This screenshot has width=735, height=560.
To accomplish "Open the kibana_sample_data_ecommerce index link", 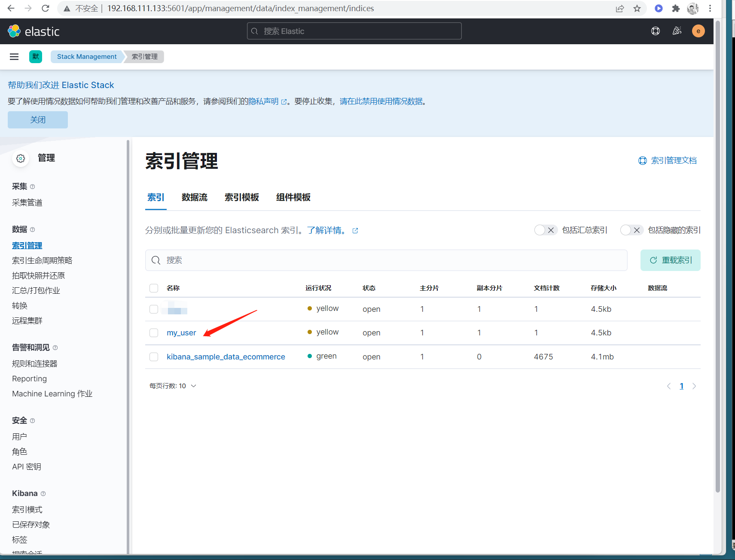I will pyautogui.click(x=226, y=357).
